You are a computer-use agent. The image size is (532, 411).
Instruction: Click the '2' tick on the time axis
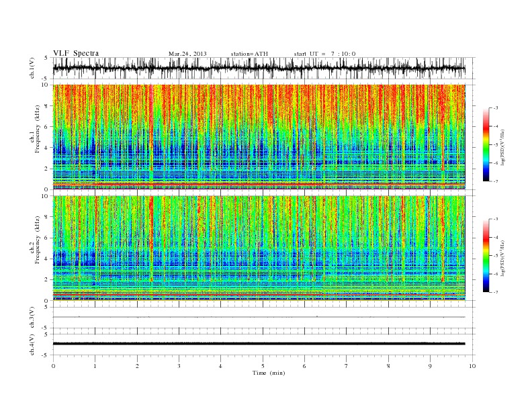tap(137, 366)
